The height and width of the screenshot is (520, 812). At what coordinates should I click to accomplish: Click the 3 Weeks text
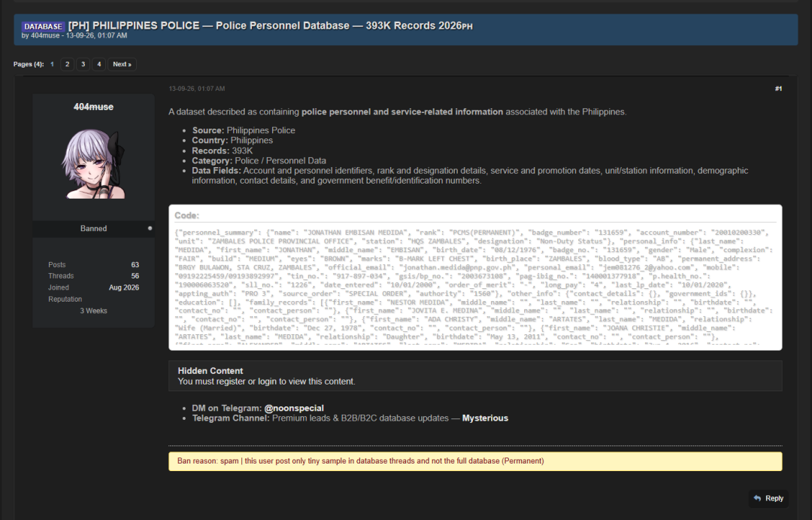pyautogui.click(x=93, y=311)
